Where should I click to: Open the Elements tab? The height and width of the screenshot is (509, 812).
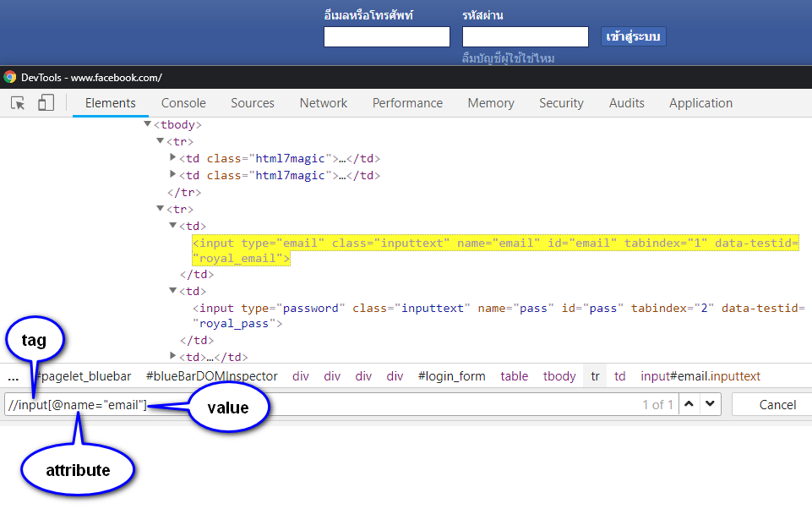111,103
